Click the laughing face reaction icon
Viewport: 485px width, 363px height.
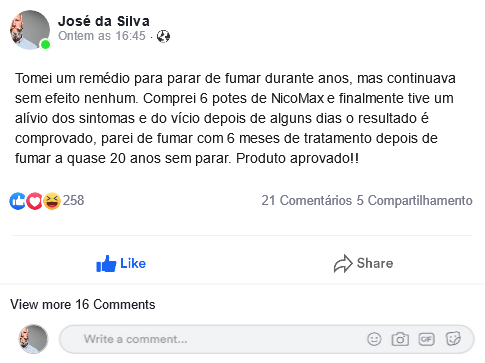(52, 201)
